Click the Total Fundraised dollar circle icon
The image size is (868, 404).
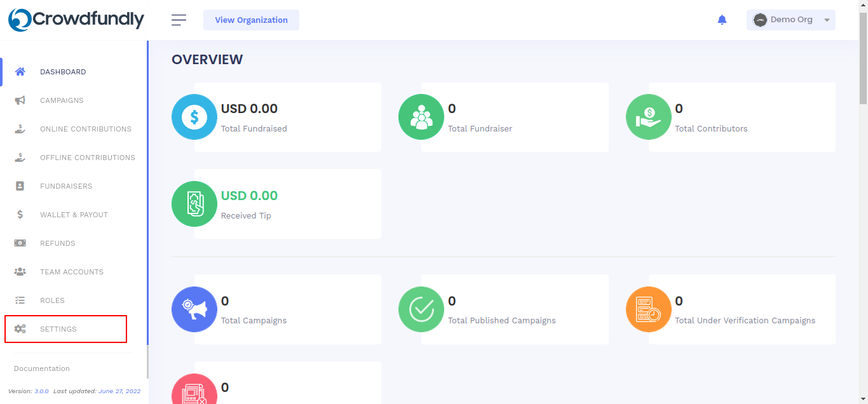click(x=194, y=117)
